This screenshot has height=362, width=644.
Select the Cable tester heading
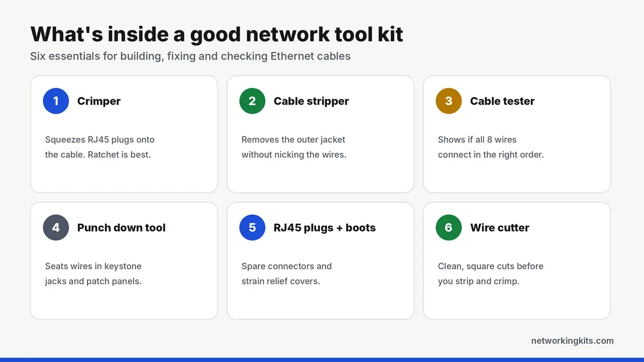tap(502, 101)
